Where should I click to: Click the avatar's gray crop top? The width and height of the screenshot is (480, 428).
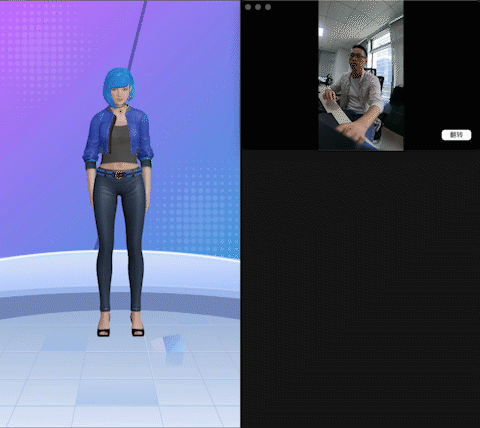coord(120,145)
